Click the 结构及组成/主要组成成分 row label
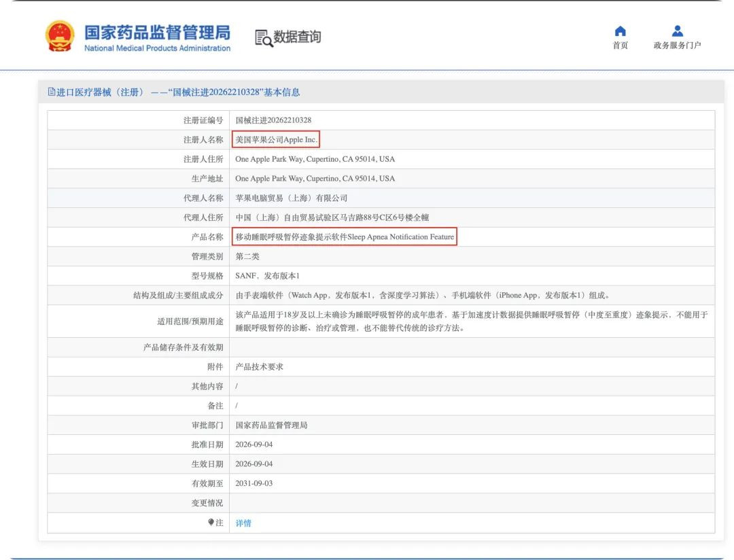 tap(178, 296)
